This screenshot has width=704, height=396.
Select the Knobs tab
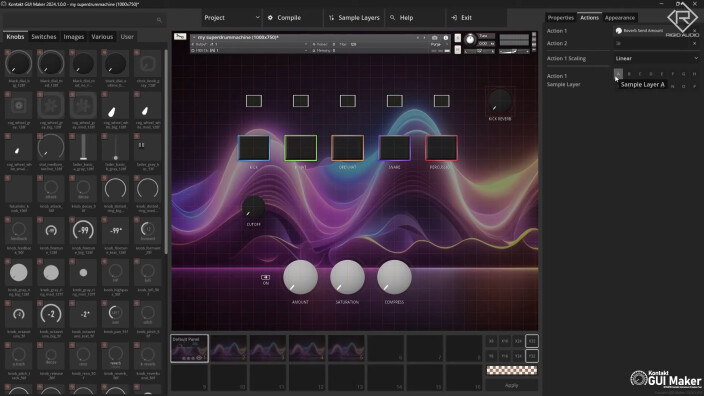[15, 37]
